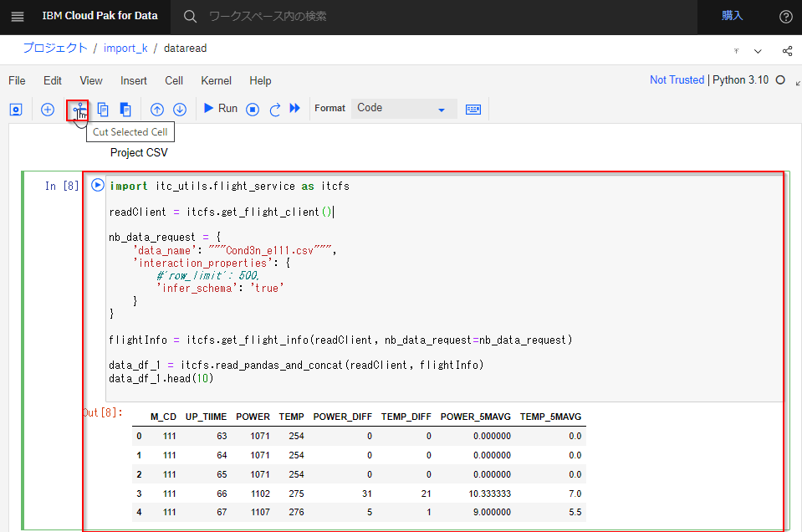The image size is (802, 532).
Task: Open the Help menu
Action: point(260,81)
